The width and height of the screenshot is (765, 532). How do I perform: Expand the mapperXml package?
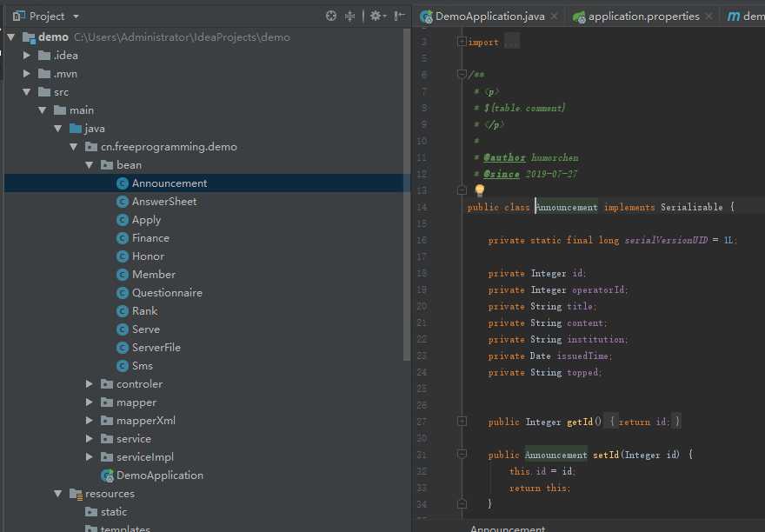click(x=90, y=420)
